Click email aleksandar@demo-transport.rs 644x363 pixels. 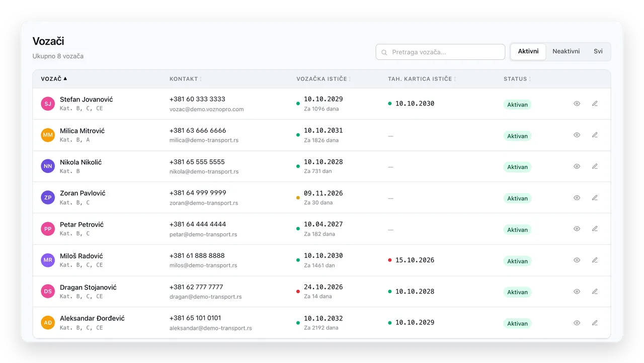(211, 328)
